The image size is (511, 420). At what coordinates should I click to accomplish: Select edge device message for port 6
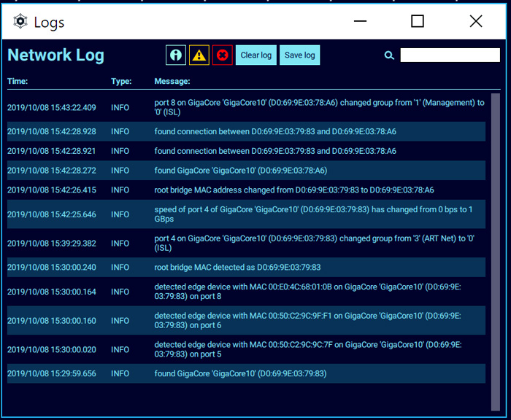click(307, 320)
